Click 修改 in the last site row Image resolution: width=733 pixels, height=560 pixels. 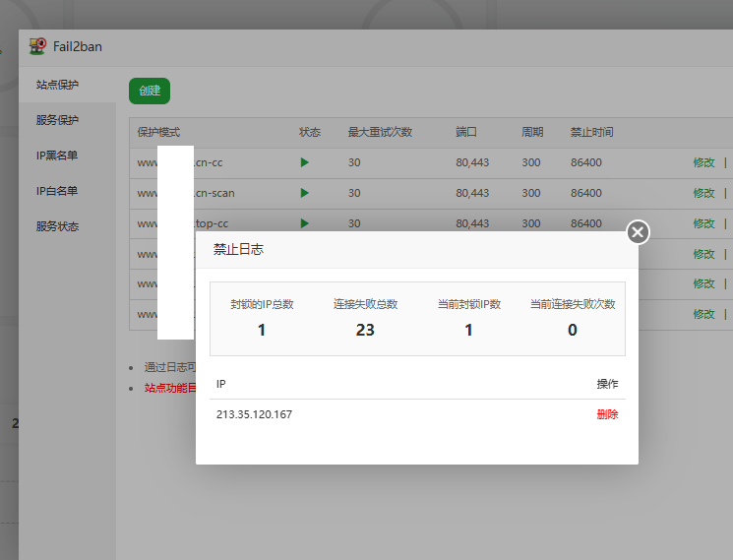point(704,314)
